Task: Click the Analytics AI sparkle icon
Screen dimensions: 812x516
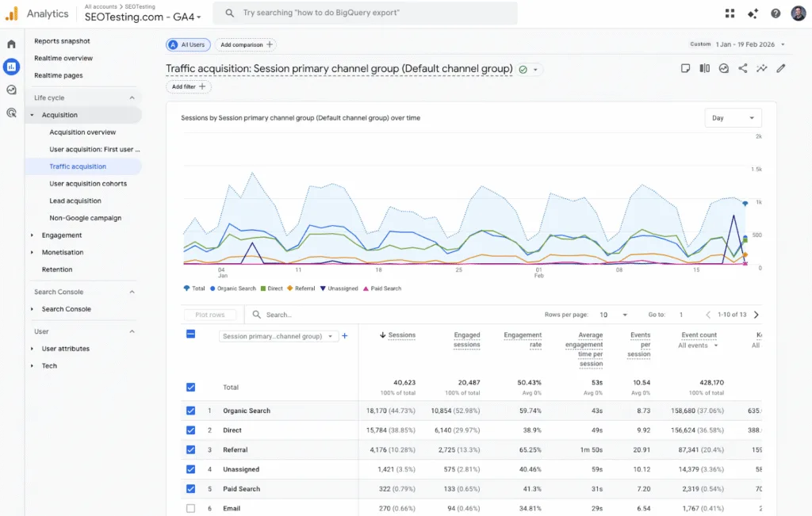Action: click(x=751, y=13)
